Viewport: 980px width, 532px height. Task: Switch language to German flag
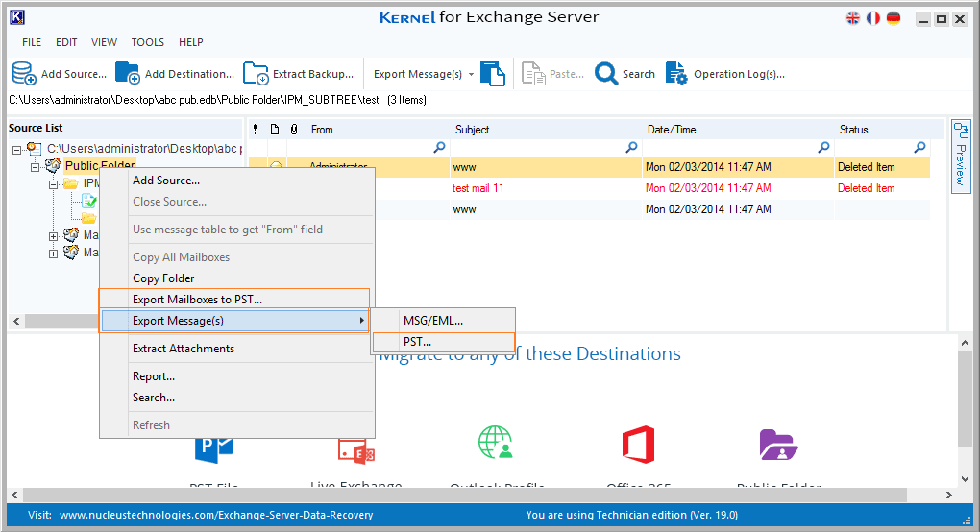[894, 18]
